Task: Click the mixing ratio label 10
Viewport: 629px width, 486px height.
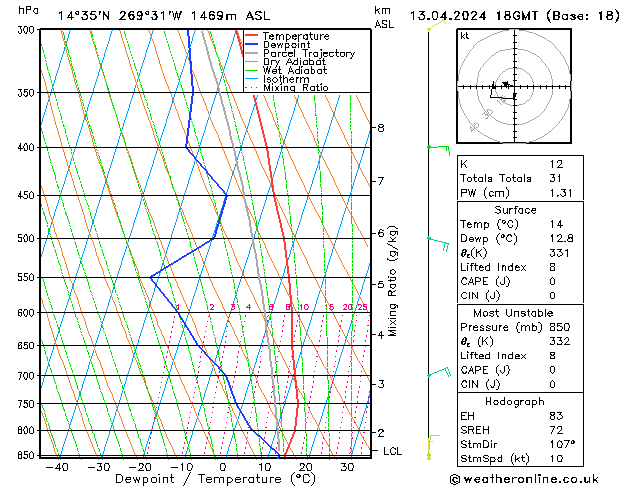Action: point(304,307)
